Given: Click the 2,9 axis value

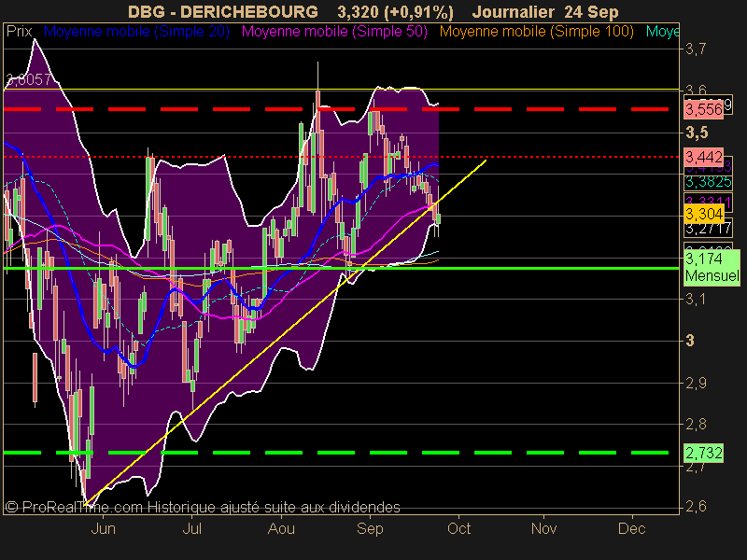Looking at the screenshot, I should pos(696,383).
